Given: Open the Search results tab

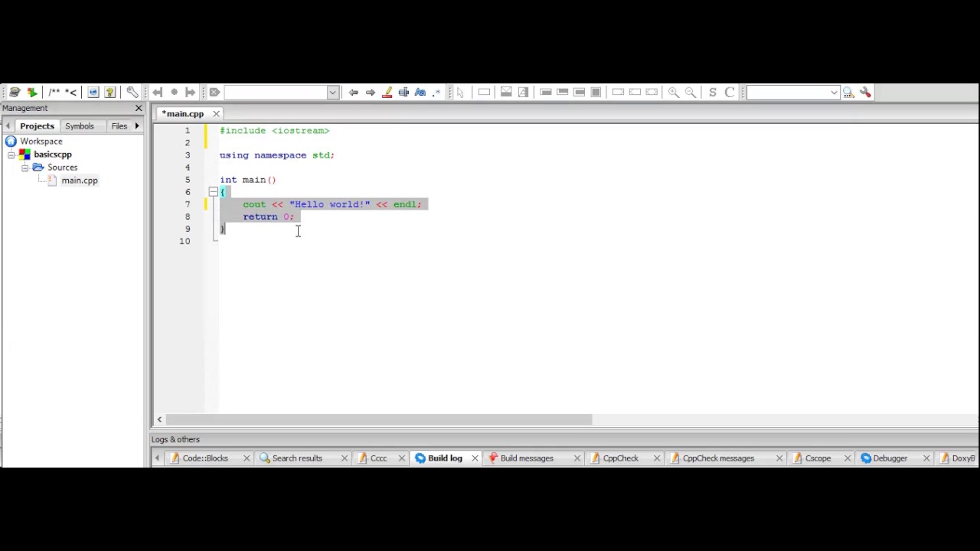Looking at the screenshot, I should tap(297, 458).
